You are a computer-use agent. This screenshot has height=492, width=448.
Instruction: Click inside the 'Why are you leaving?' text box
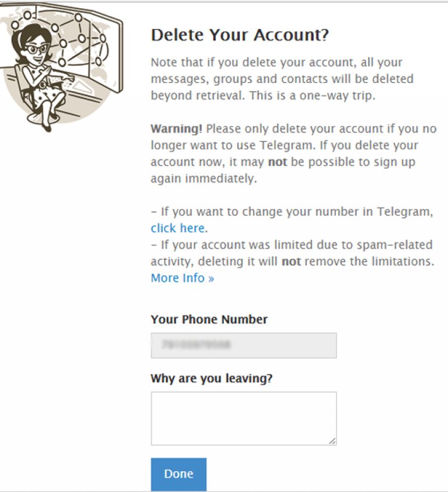(x=243, y=418)
